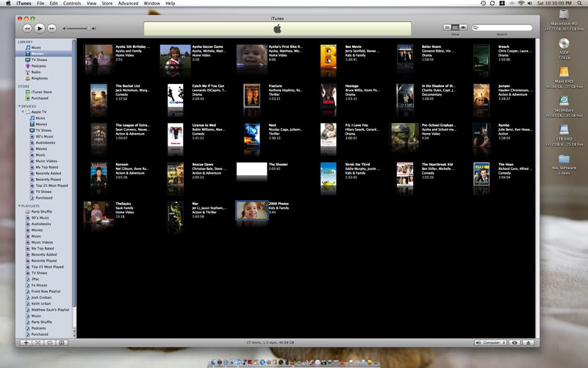
Task: Open the Josh Groban playlist
Action: 41,298
